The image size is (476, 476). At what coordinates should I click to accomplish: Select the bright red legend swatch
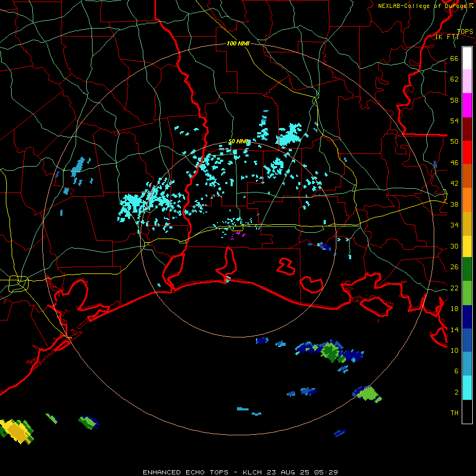(467, 152)
